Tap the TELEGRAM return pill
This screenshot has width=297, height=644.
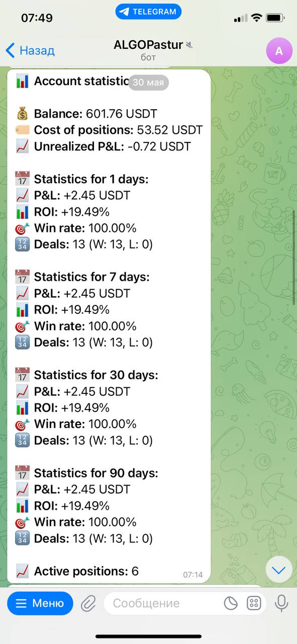pos(148,12)
